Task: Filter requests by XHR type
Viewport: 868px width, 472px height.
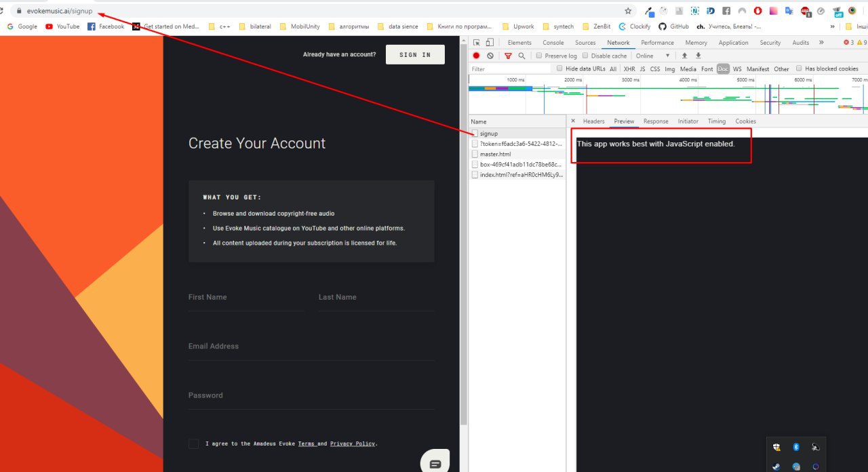Action: pyautogui.click(x=629, y=68)
